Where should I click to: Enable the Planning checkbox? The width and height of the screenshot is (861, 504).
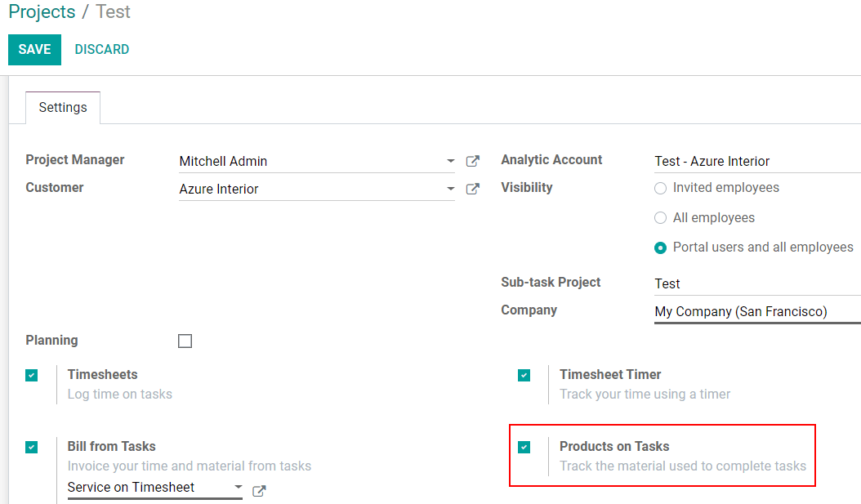(185, 341)
